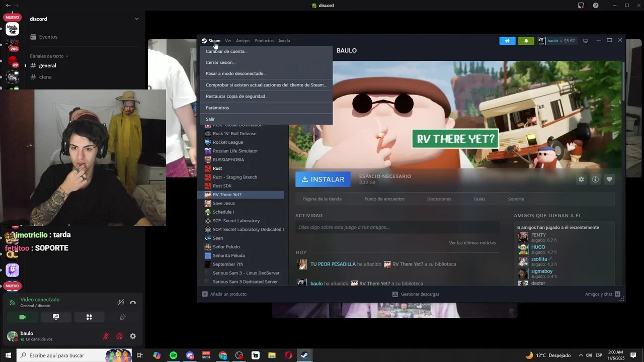Select SCP: Secret Laboratory library entry
Image resolution: width=644 pixels, height=362 pixels.
244,221
